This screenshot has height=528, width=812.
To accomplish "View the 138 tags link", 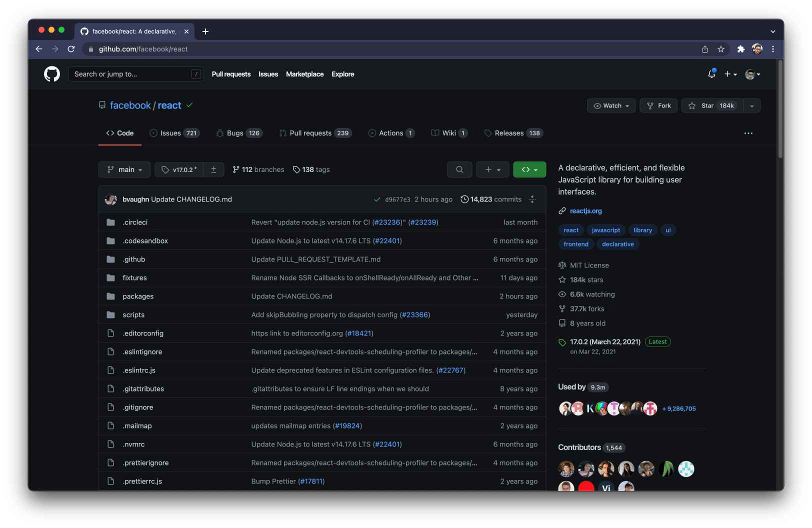I will [311, 169].
